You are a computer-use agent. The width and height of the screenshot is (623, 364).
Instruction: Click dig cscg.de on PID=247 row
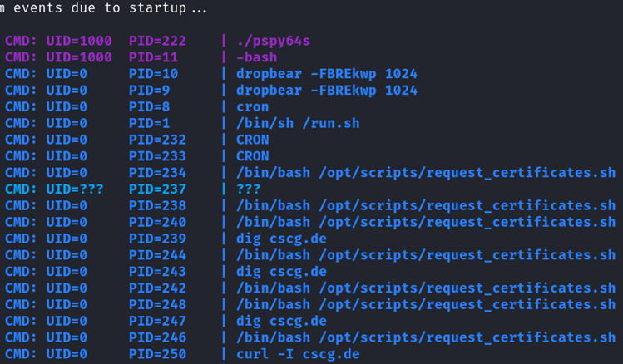281,321
